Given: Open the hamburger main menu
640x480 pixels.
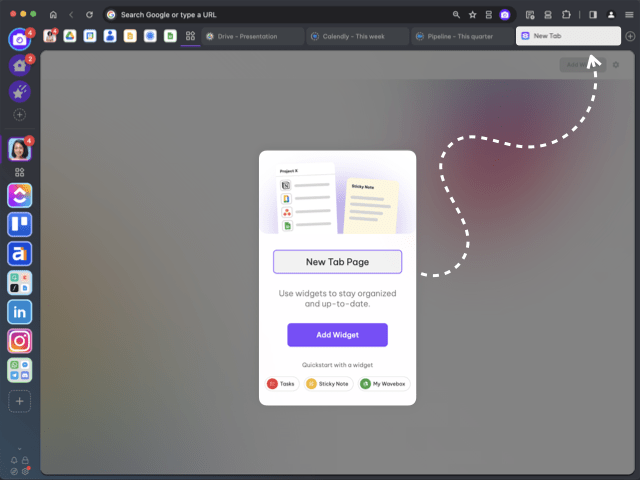Looking at the screenshot, I should coord(629,15).
